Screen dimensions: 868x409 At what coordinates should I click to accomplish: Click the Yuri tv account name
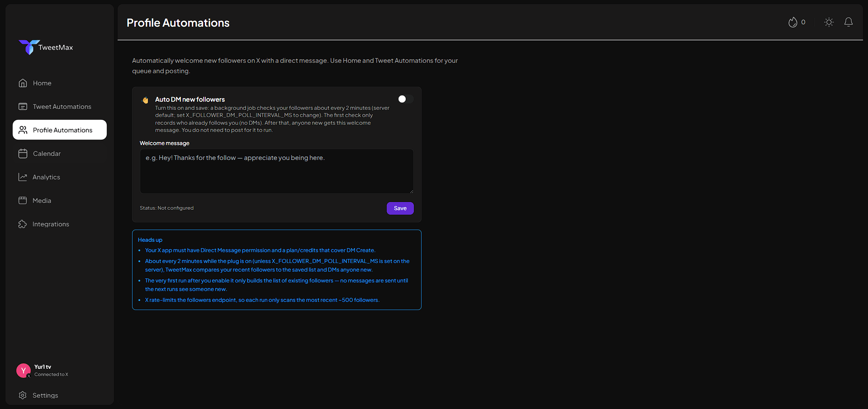pos(43,367)
